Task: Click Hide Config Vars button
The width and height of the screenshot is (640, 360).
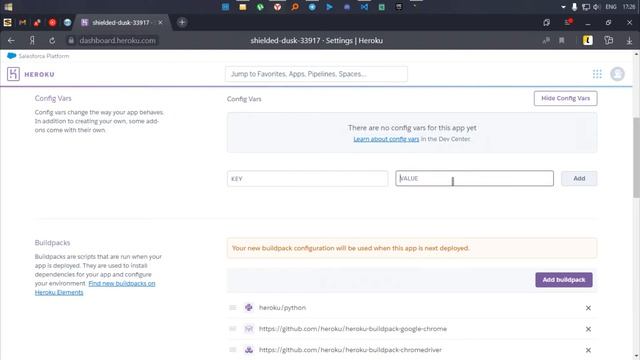Action: coord(565,98)
